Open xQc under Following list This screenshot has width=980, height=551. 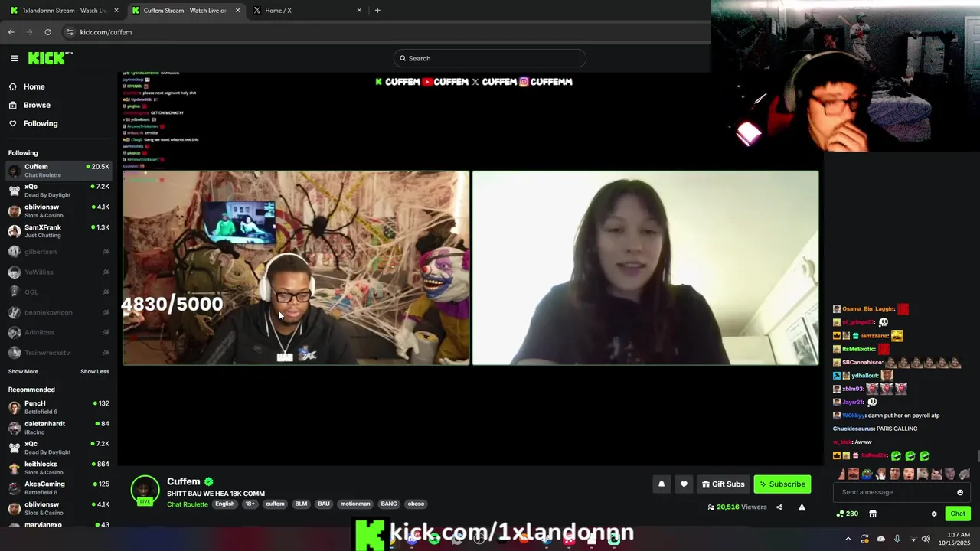[59, 191]
